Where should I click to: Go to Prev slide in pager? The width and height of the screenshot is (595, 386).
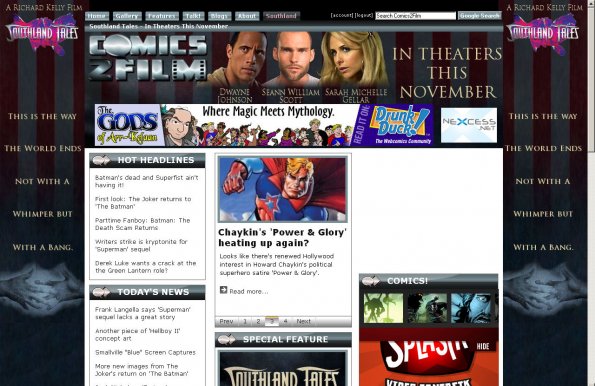[x=226, y=321]
